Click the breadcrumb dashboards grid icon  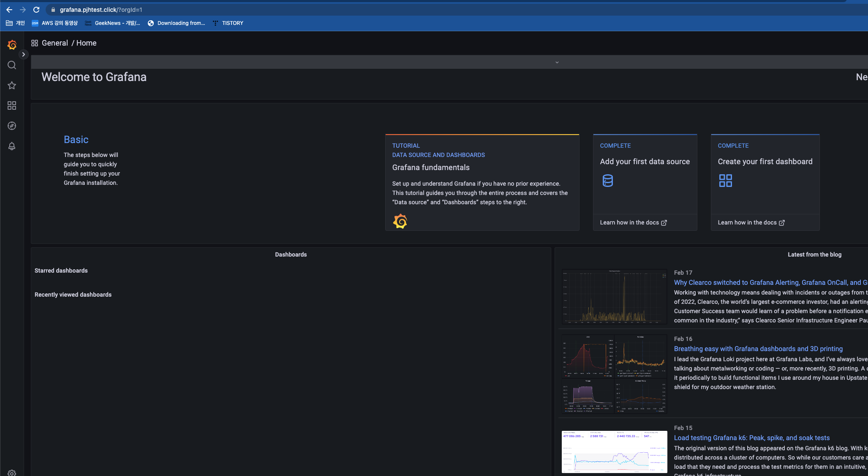(x=35, y=43)
